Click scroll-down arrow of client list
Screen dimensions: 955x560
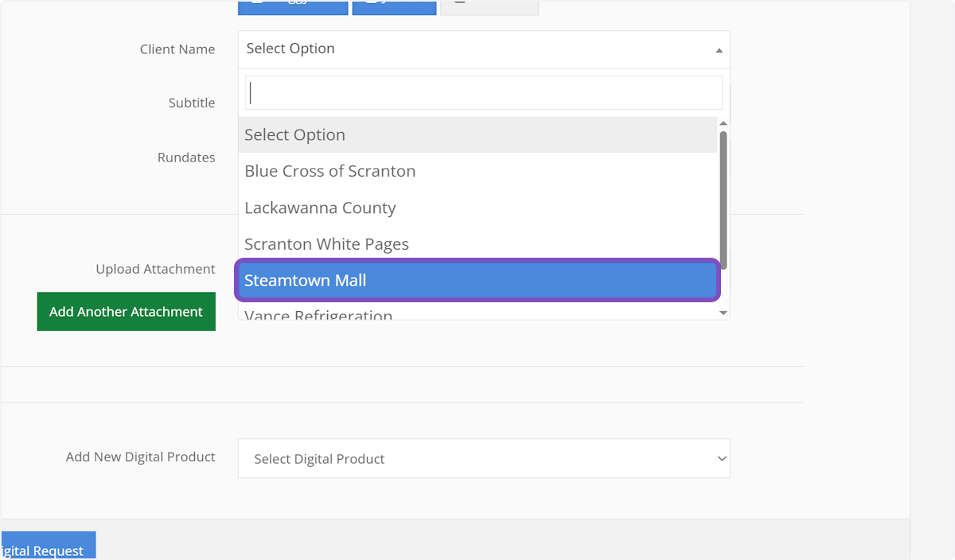click(x=723, y=313)
